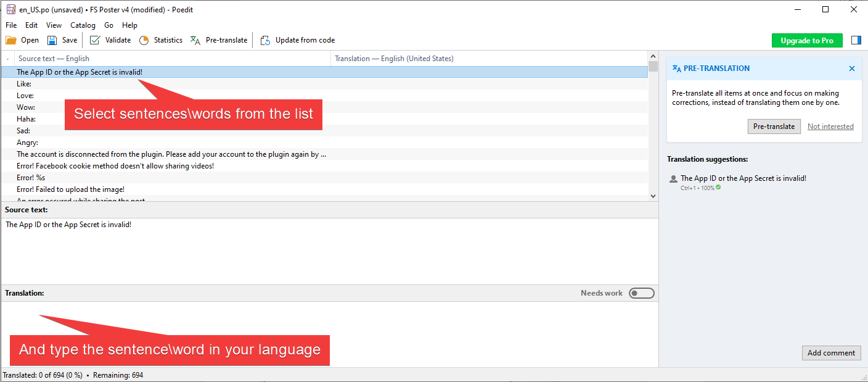
Task: Select the 'The App ID or the App Secret is invalid!' row
Action: pos(324,72)
